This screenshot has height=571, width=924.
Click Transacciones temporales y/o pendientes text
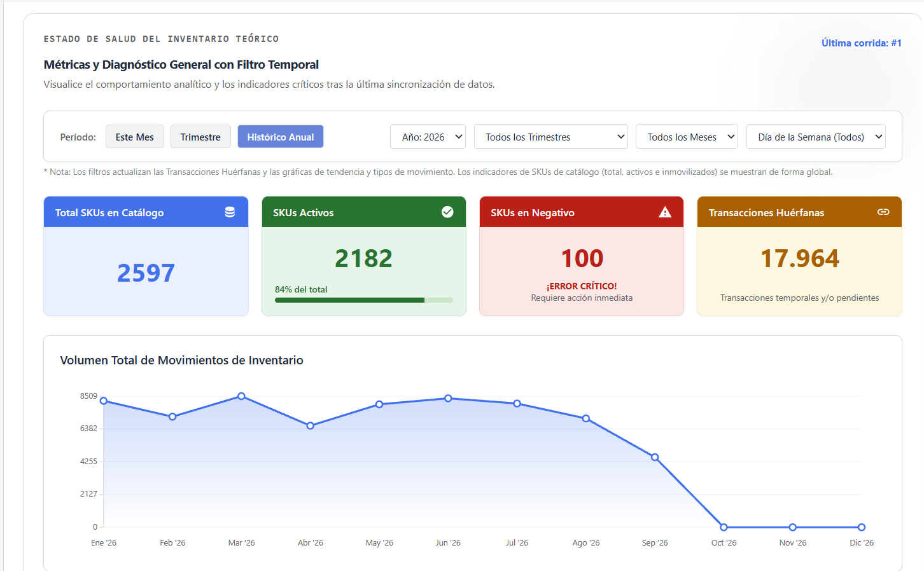click(x=800, y=298)
